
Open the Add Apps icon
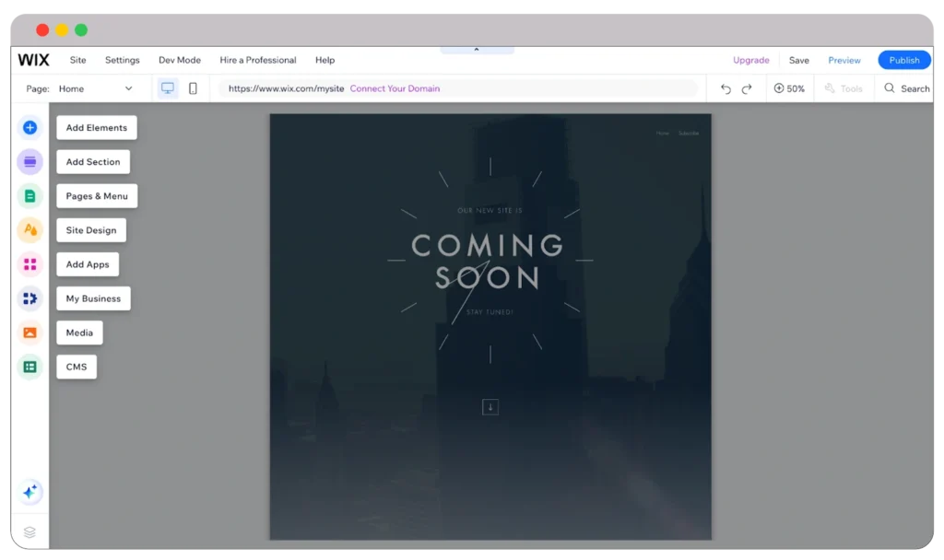point(30,264)
